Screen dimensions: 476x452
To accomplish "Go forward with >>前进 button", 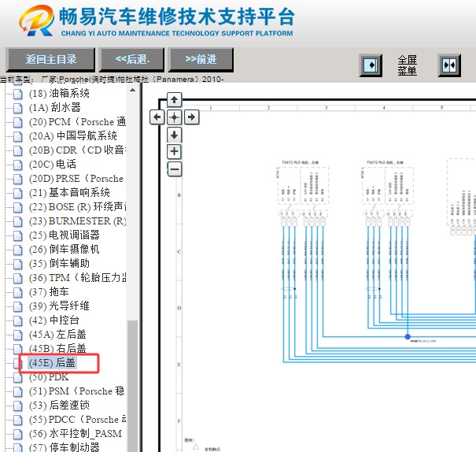I will 201,59.
